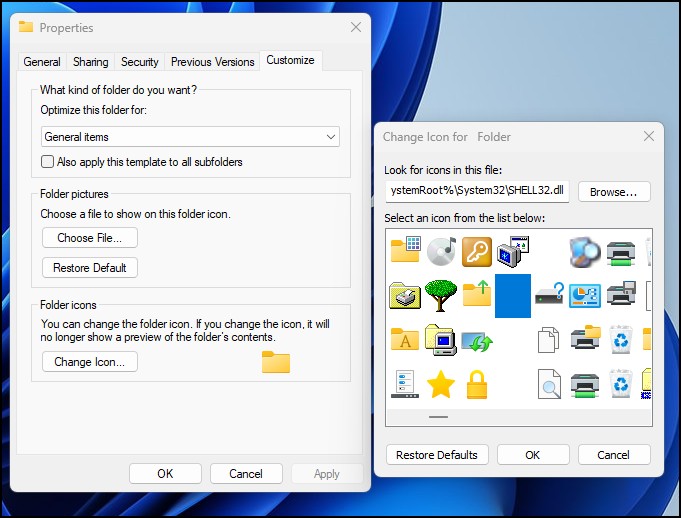Click the SHELL32.dll file path field

(x=478, y=192)
